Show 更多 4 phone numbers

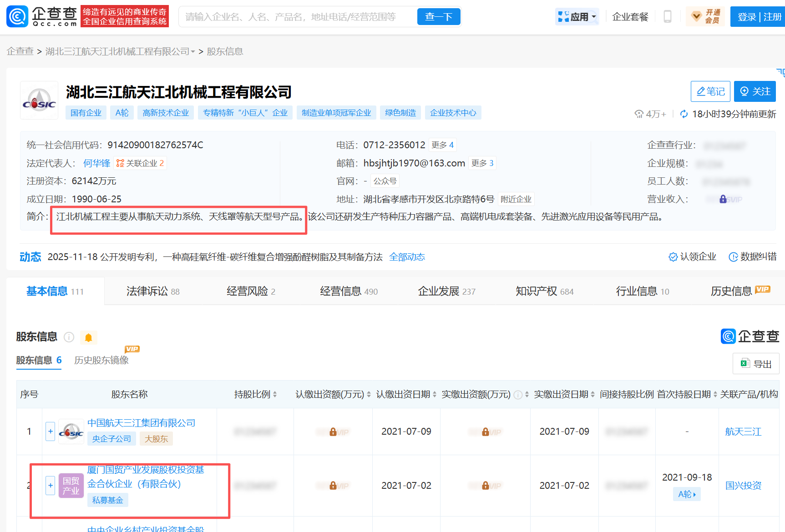click(x=443, y=145)
